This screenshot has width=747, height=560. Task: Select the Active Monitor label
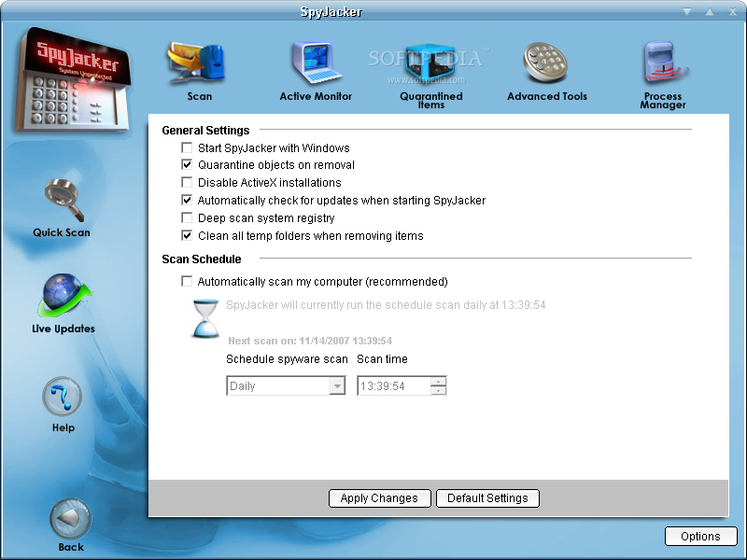click(316, 96)
